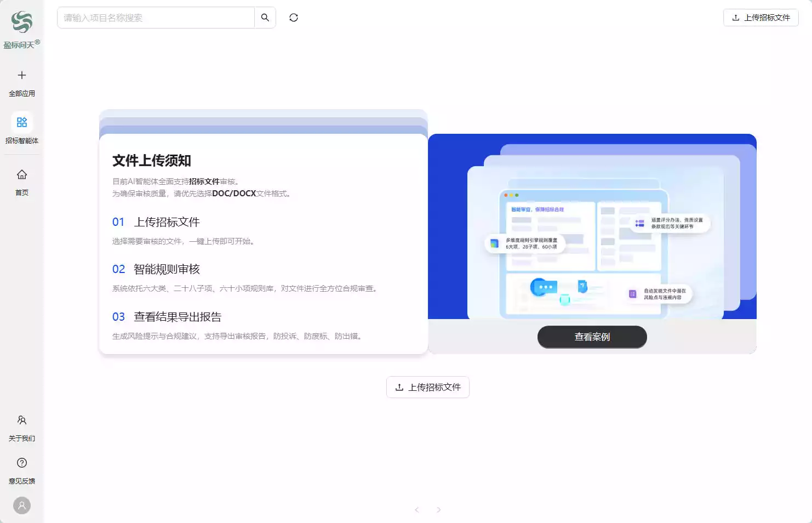
Task: Open 关于我们 people icon
Action: pos(22,420)
